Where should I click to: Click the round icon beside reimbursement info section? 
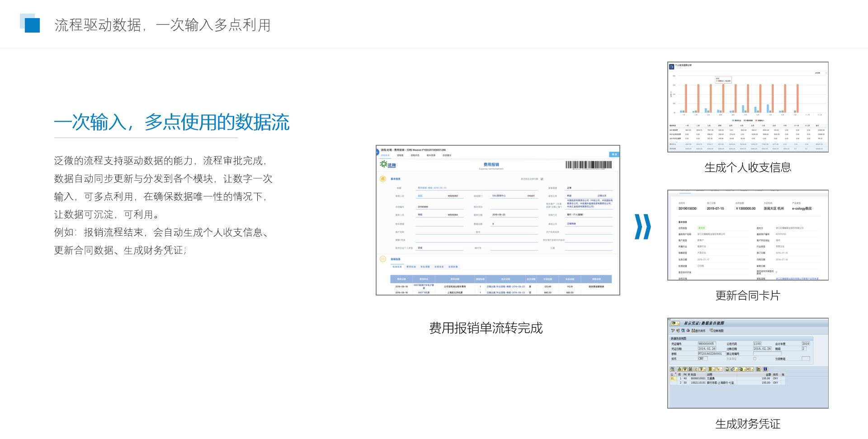383,259
